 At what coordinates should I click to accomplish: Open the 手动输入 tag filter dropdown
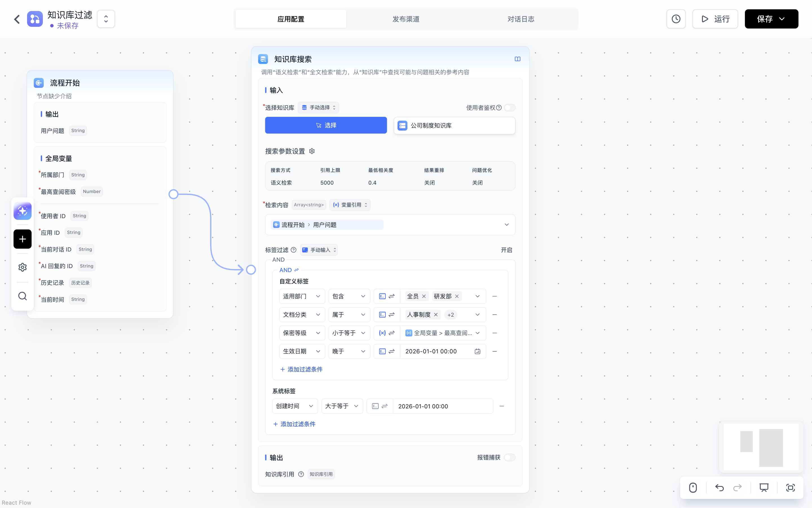(x=319, y=250)
